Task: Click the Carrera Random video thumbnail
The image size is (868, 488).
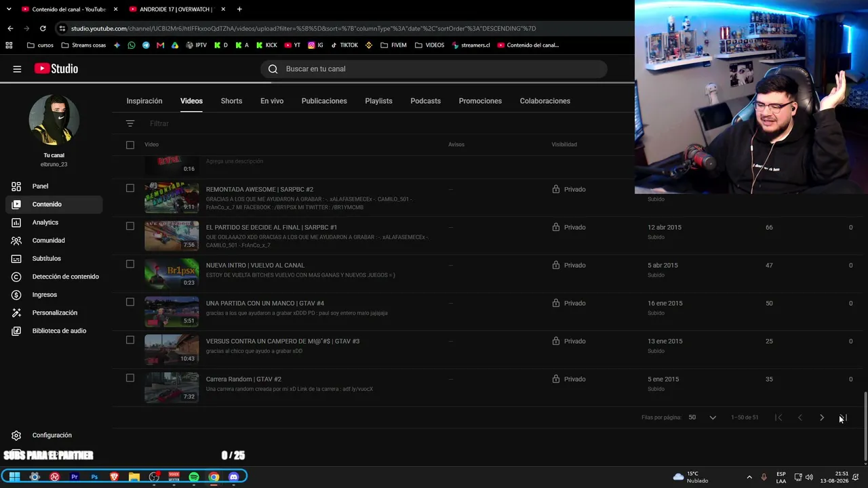Action: pos(172,387)
